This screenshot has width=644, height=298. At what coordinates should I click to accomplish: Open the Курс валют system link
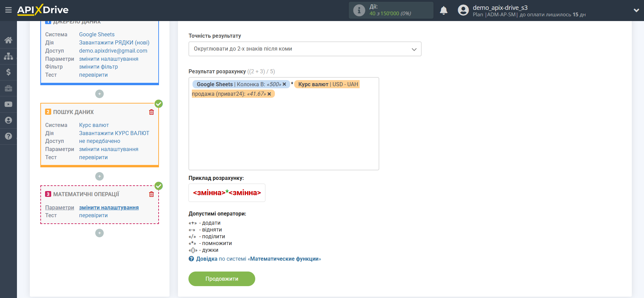94,125
